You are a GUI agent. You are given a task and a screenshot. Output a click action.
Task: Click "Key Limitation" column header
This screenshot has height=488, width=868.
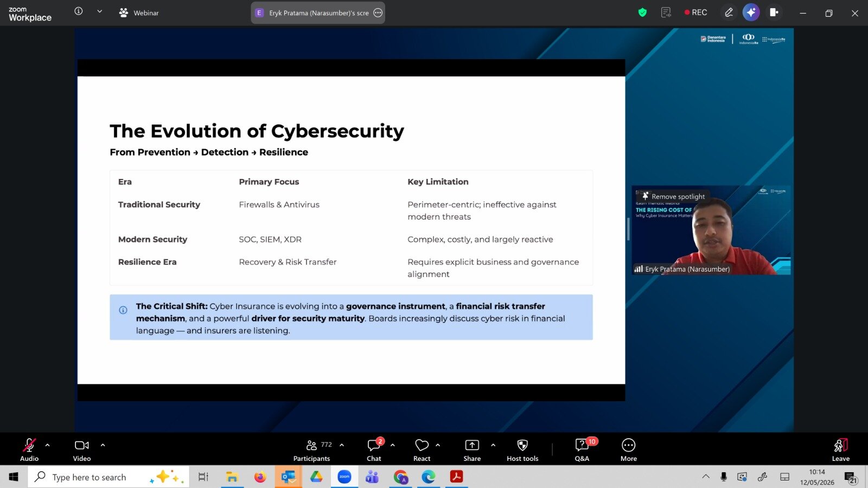coord(438,182)
